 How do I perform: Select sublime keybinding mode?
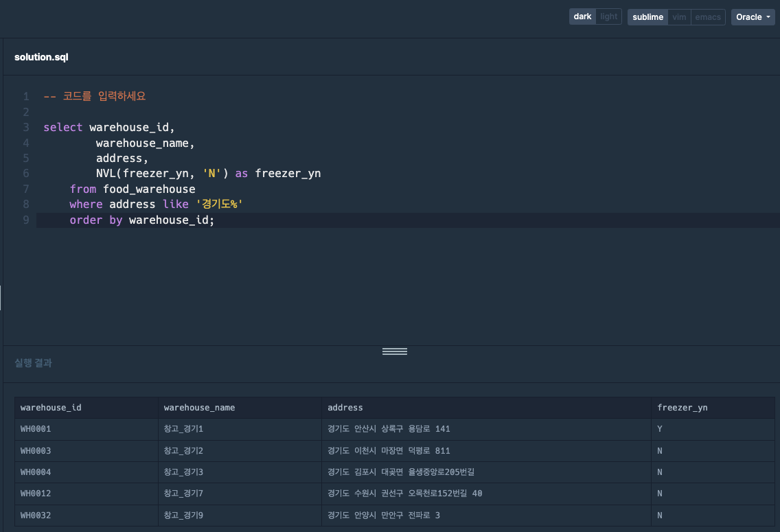(x=647, y=17)
